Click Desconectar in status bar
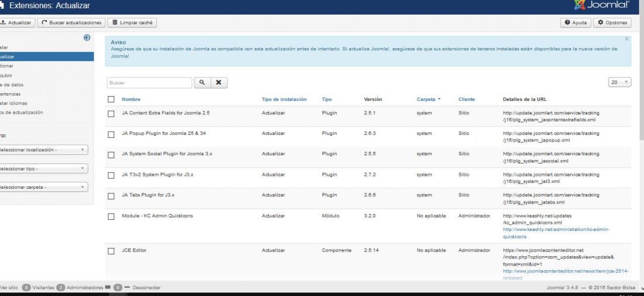The height and width of the screenshot is (296, 644). (x=146, y=288)
